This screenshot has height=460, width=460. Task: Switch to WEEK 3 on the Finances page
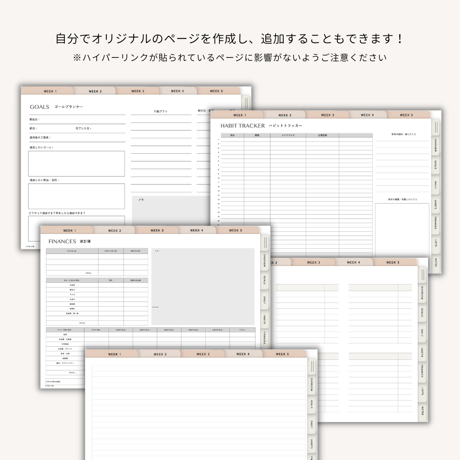[157, 230]
